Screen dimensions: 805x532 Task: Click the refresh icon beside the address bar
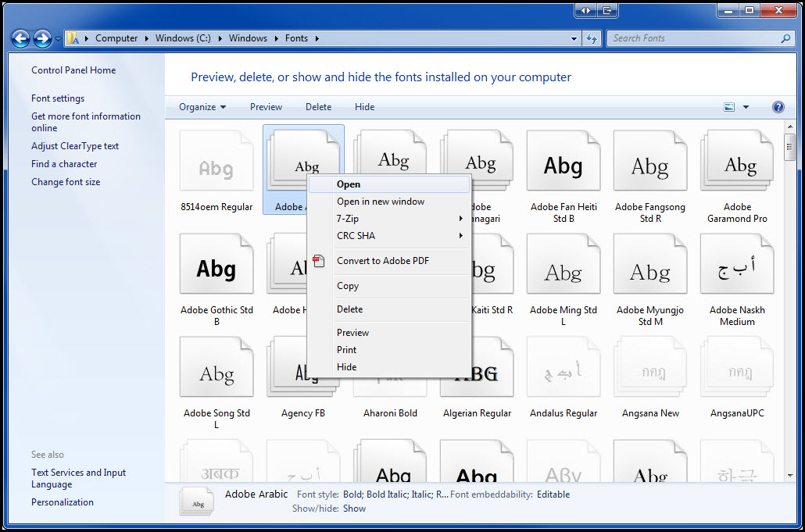click(x=592, y=37)
